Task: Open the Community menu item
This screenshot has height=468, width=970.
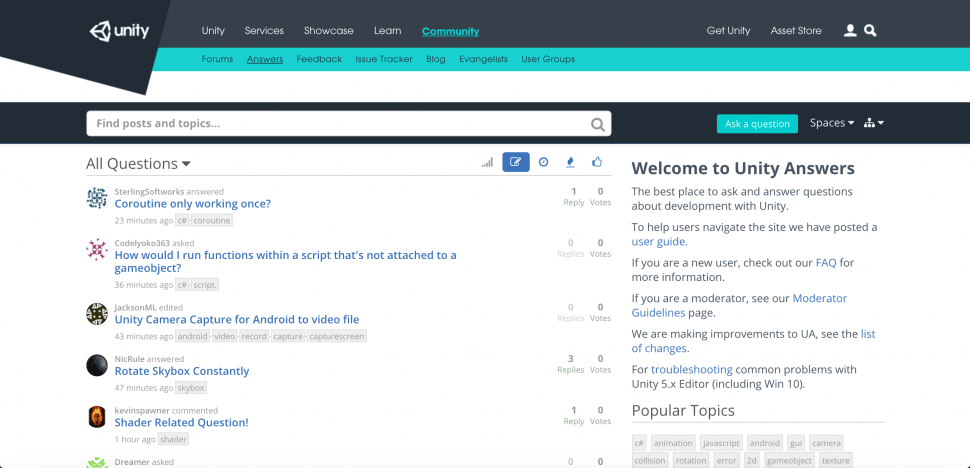Action: 450,31
